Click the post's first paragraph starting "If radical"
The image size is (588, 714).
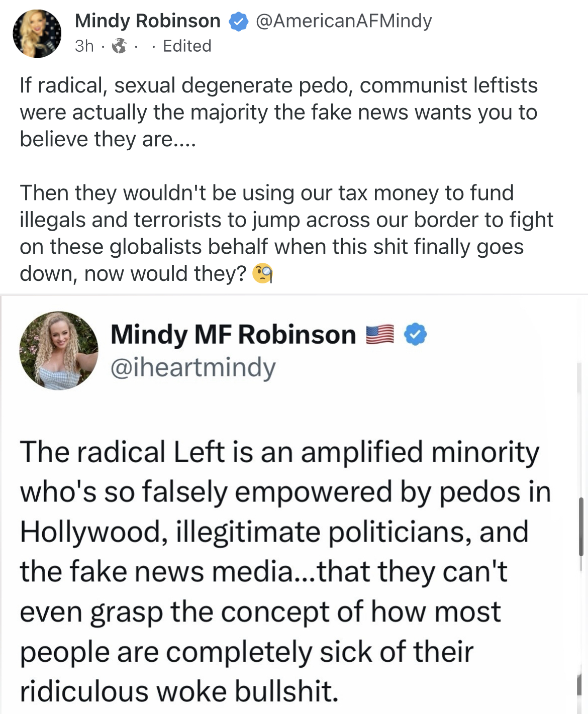click(x=278, y=112)
